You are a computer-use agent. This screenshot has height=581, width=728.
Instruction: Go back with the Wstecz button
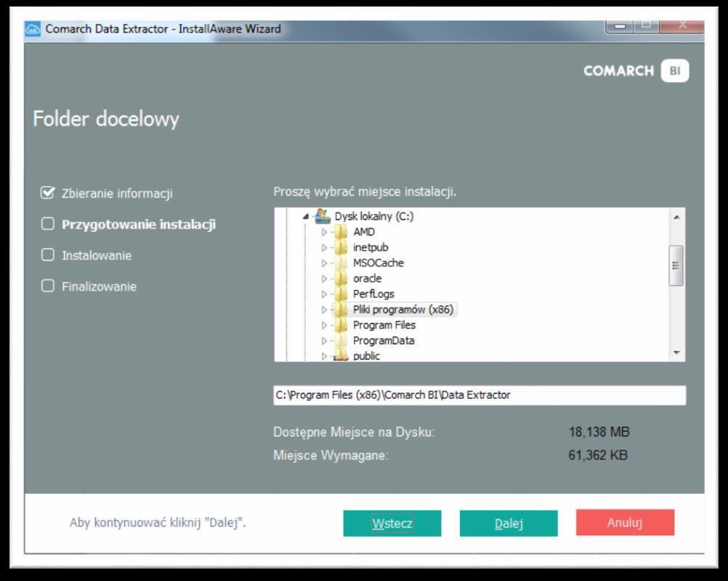[392, 523]
